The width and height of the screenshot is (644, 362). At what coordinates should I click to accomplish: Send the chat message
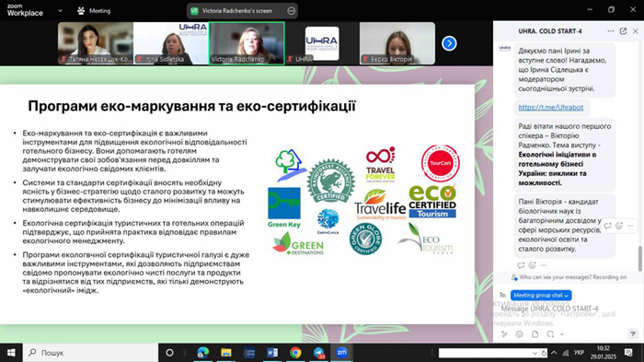coord(633,333)
